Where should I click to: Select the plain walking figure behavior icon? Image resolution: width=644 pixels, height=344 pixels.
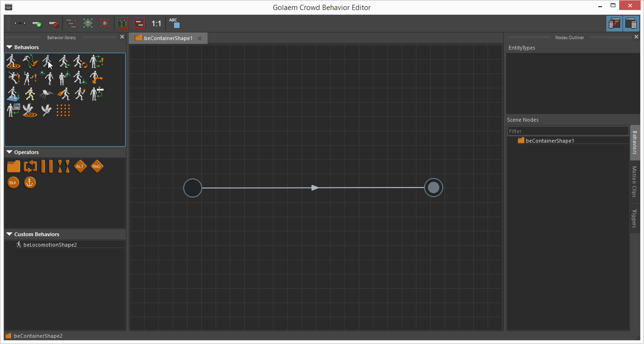tap(46, 62)
